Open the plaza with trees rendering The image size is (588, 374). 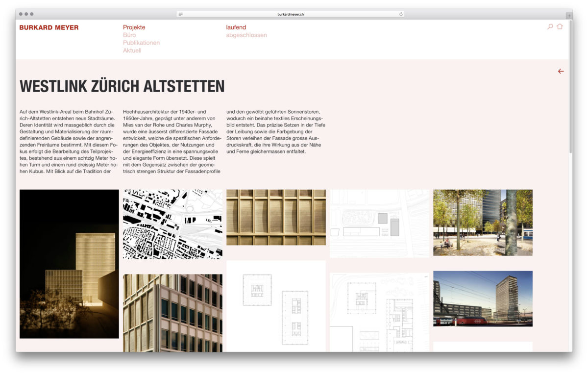(483, 223)
